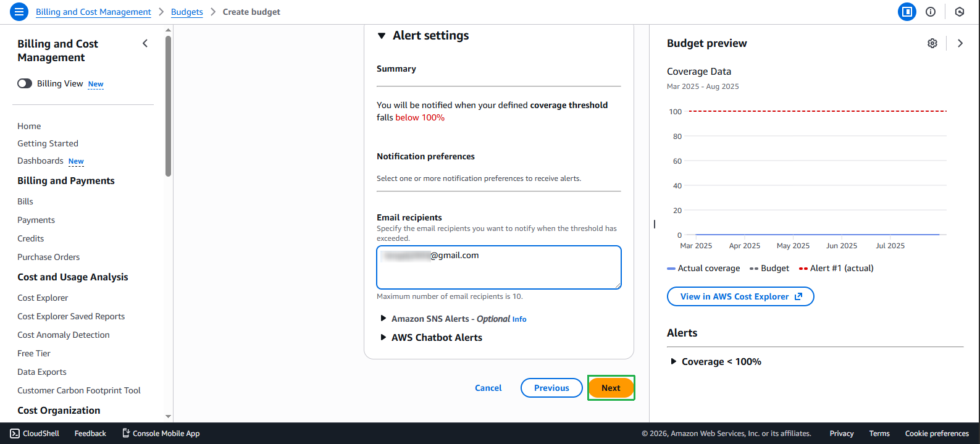Image resolution: width=980 pixels, height=444 pixels.
Task: Collapse the sidebar with left chevron
Action: [x=145, y=43]
